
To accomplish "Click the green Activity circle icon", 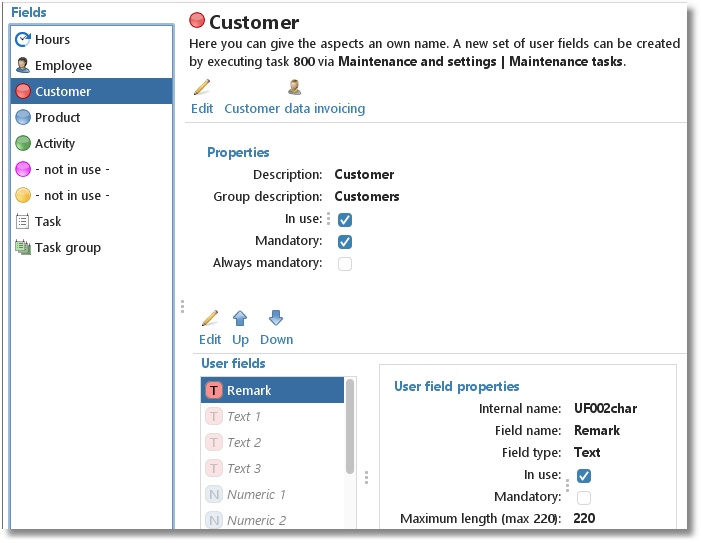I will 23,143.
